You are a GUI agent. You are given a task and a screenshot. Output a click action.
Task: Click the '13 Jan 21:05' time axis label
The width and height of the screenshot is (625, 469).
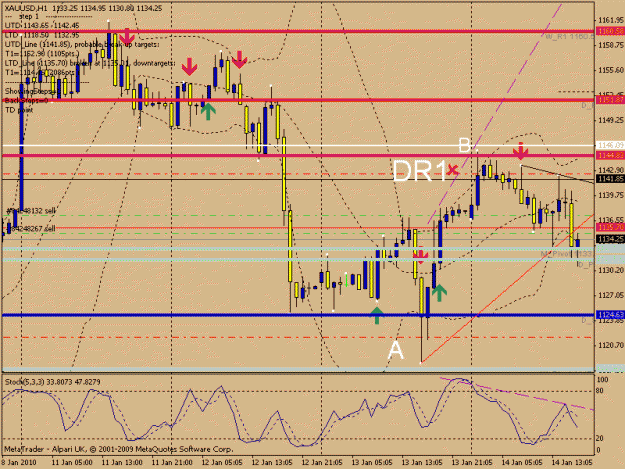point(472,462)
